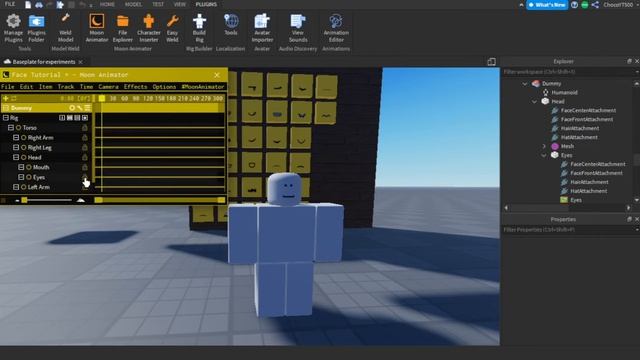The width and height of the screenshot is (640, 360).
Task: Click the timeline range bar's right handle
Action: 221,200
